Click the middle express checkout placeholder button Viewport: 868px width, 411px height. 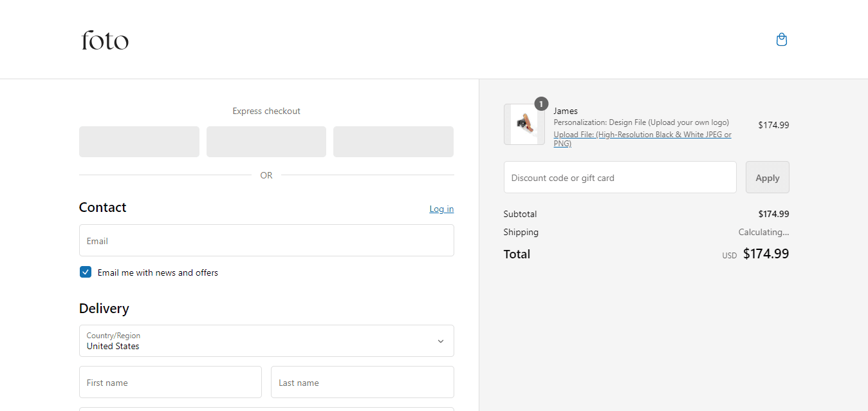(x=266, y=142)
